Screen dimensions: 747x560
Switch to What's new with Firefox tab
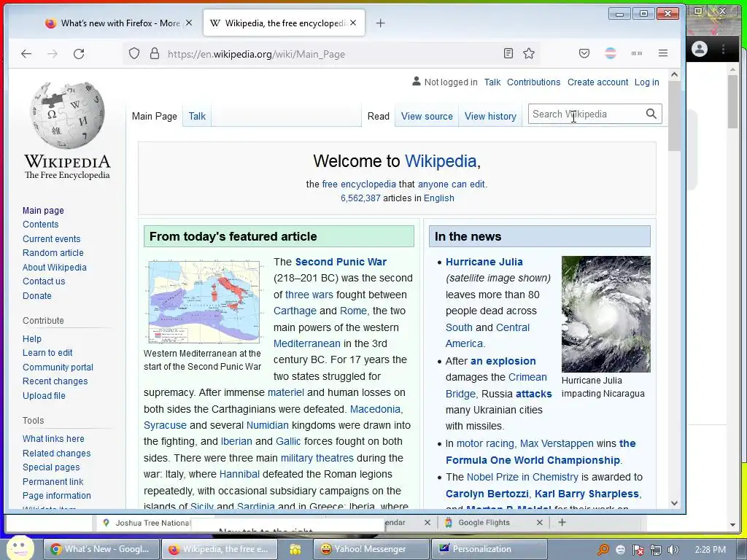pyautogui.click(x=112, y=23)
